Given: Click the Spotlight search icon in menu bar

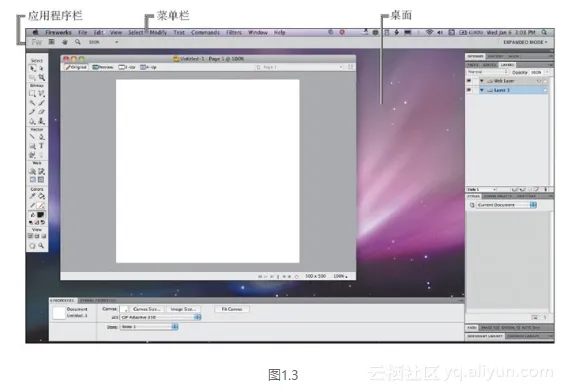Looking at the screenshot, I should pos(544,32).
